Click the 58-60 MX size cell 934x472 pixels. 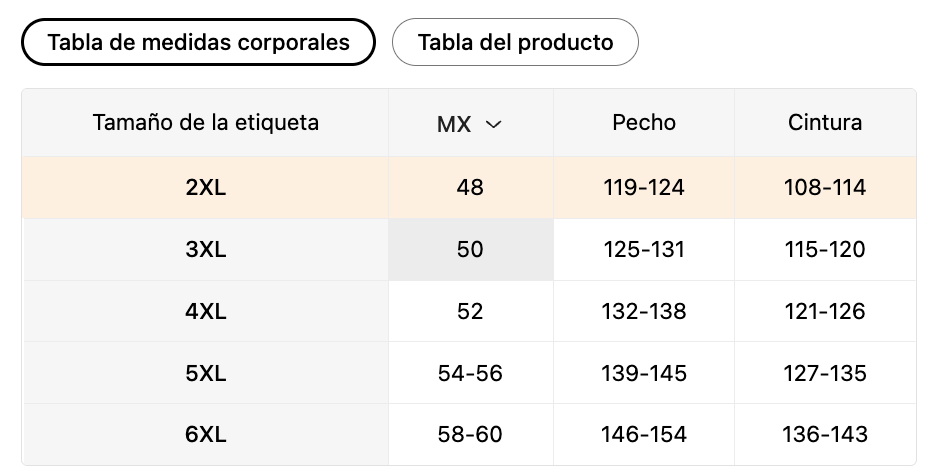tap(471, 434)
